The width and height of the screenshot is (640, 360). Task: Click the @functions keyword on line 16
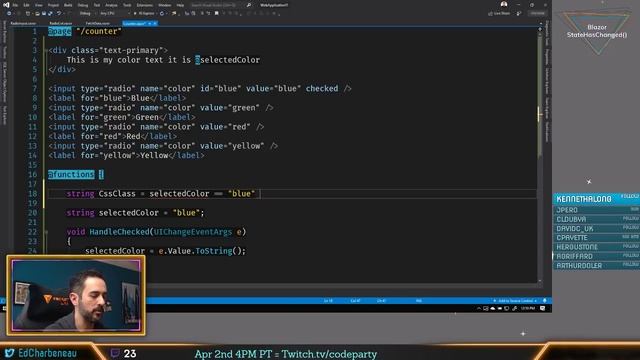[71, 175]
